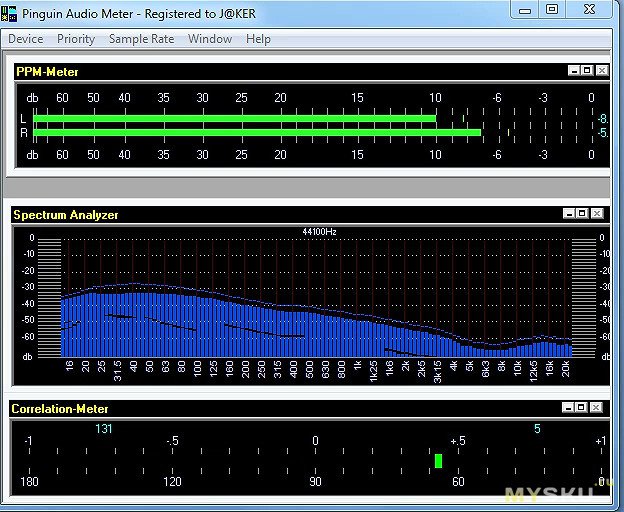Close the Spectrum Analyzer panel
Viewport: 624px width, 512px height.
(597, 214)
